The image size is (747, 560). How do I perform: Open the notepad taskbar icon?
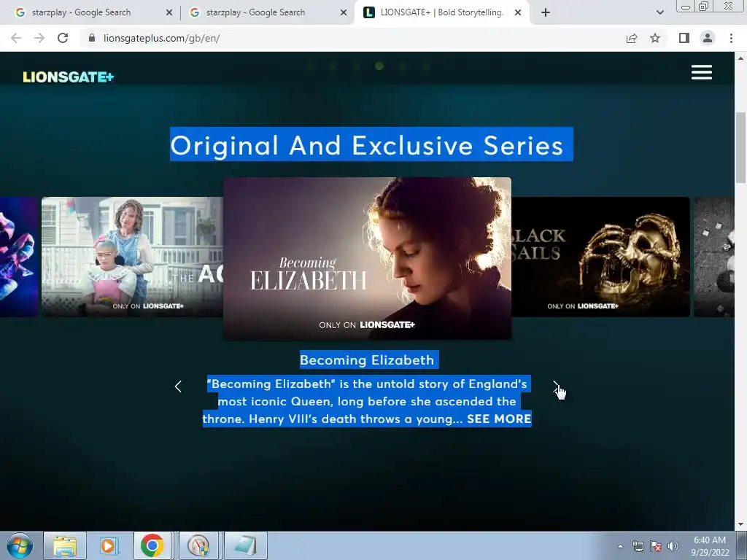coord(246,545)
